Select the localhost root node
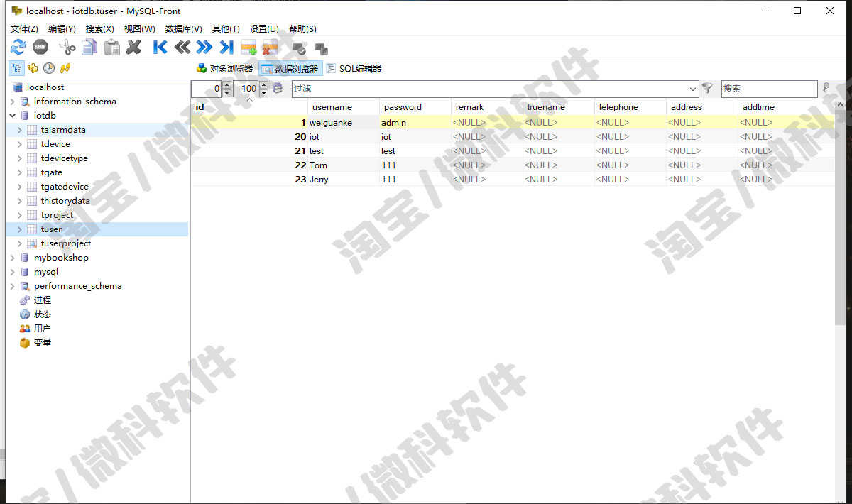This screenshot has height=504, width=852. pos(45,87)
